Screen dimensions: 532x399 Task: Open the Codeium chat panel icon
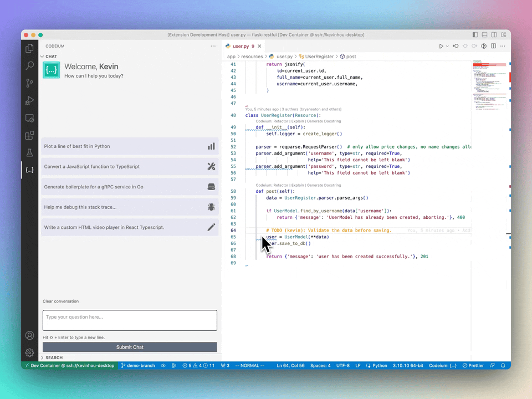30,170
